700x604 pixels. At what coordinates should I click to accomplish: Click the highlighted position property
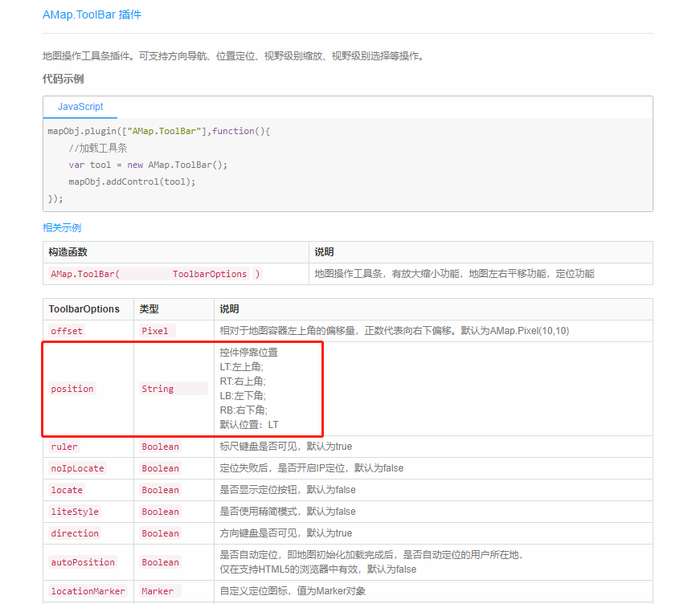click(72, 389)
